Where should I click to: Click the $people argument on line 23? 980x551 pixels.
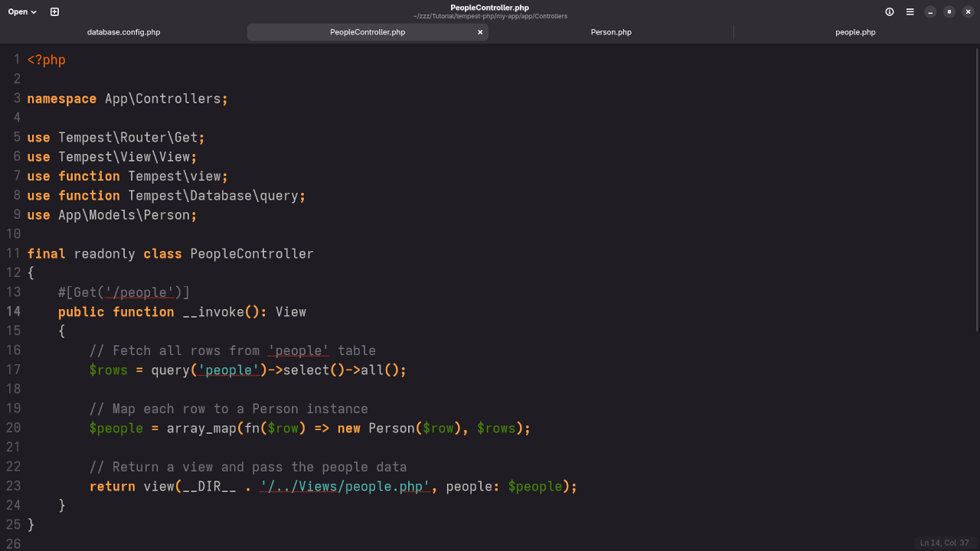(535, 487)
